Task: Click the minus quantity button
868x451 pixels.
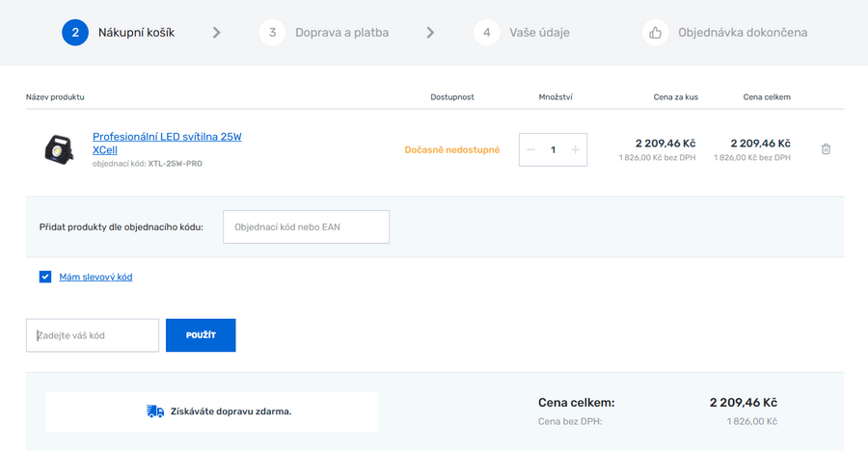Action: click(530, 149)
